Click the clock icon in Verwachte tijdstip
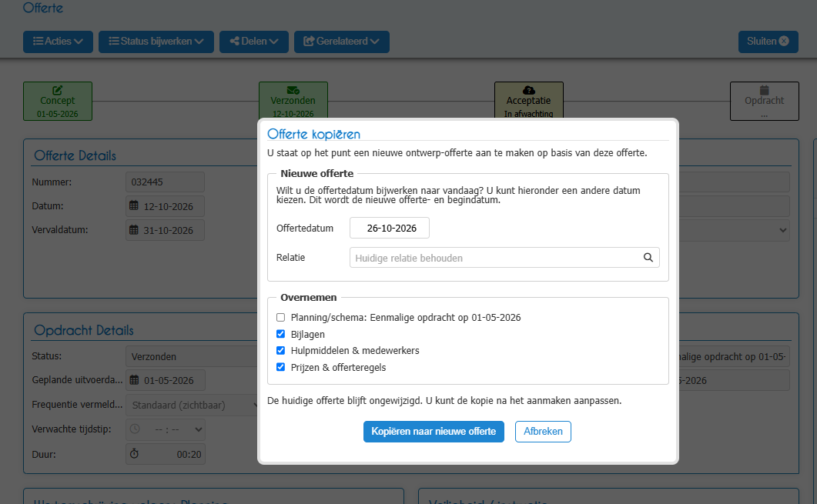 tap(135, 429)
